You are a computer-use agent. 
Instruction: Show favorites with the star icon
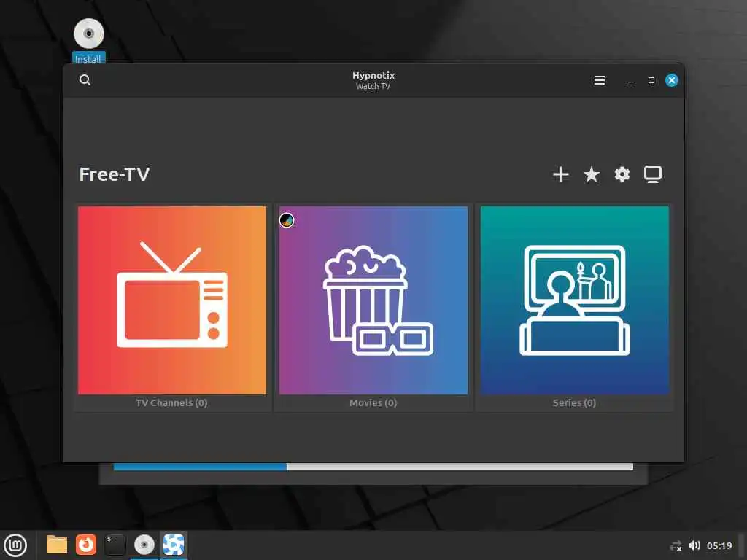[x=591, y=174]
